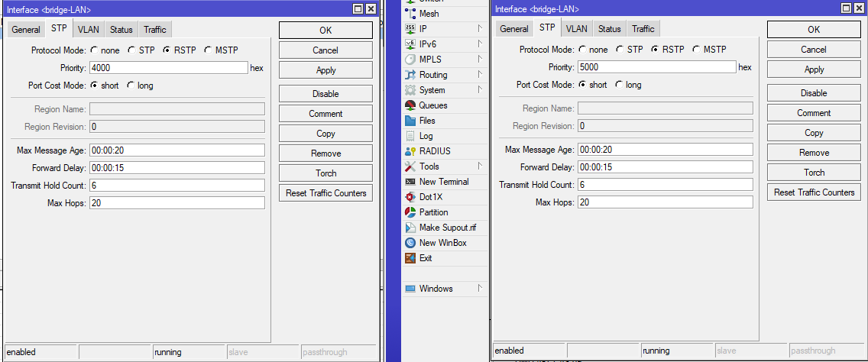Open the MPLS menu icon
Screen dimensions: 868x362
coord(410,60)
